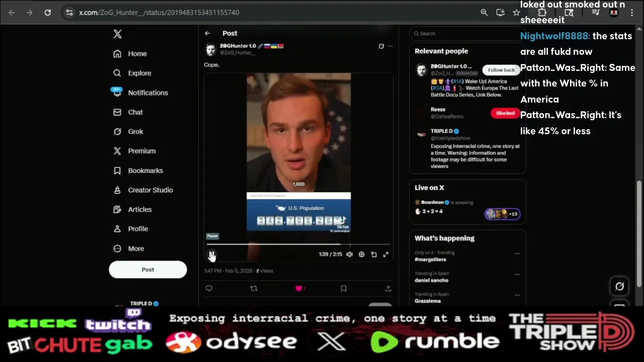Open Premium in X sidebar
644x362 pixels.
click(x=134, y=151)
